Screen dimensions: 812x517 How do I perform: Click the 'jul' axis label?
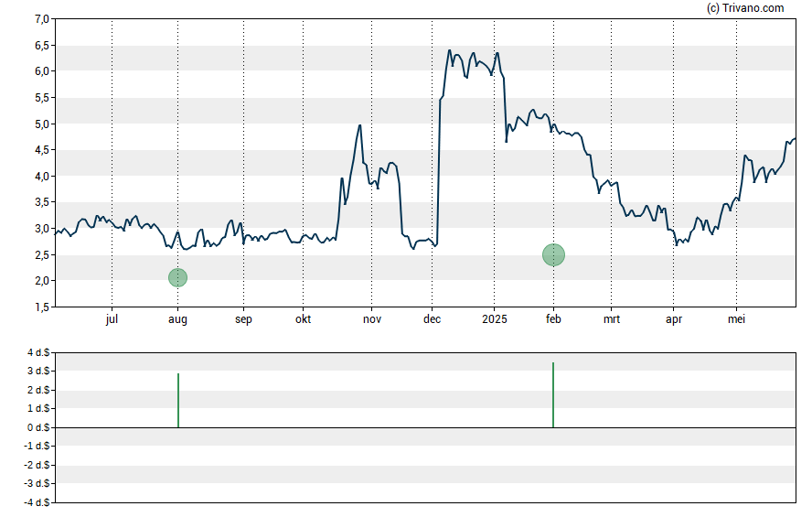click(x=112, y=319)
